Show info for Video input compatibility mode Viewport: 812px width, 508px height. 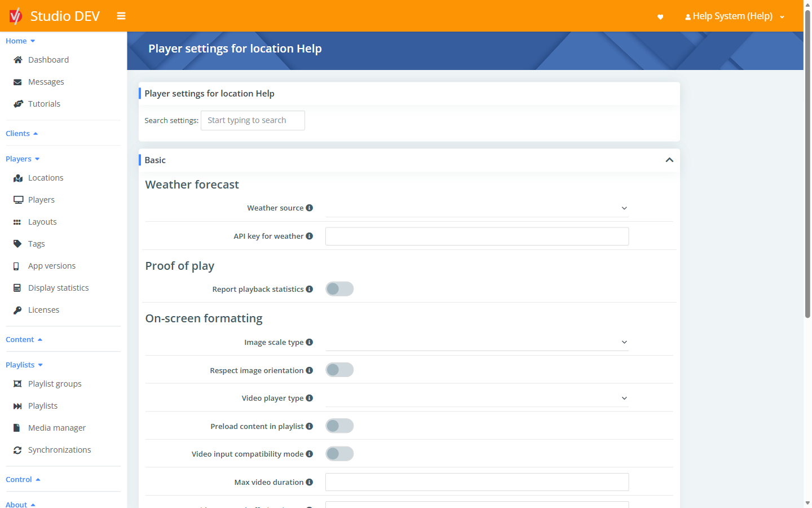click(309, 454)
